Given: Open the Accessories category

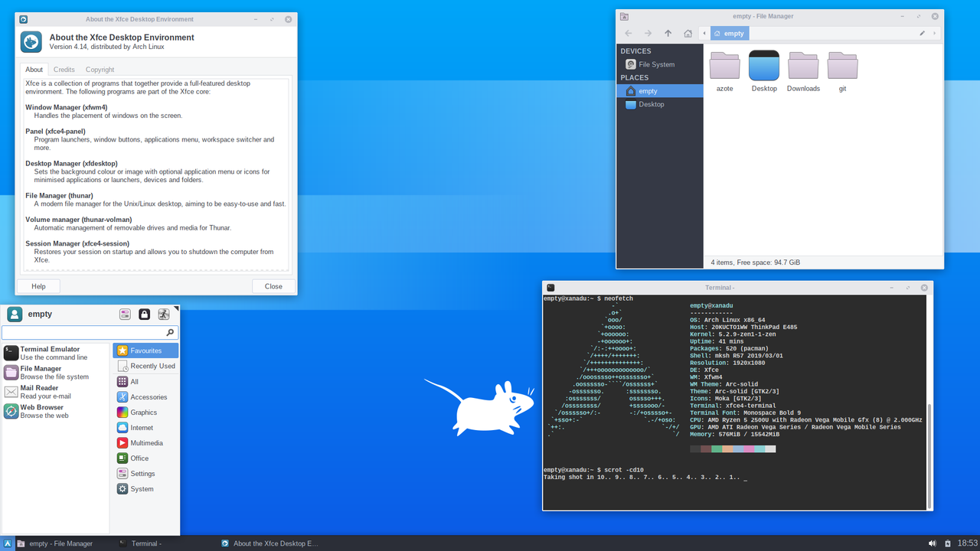Looking at the screenshot, I should (x=145, y=396).
